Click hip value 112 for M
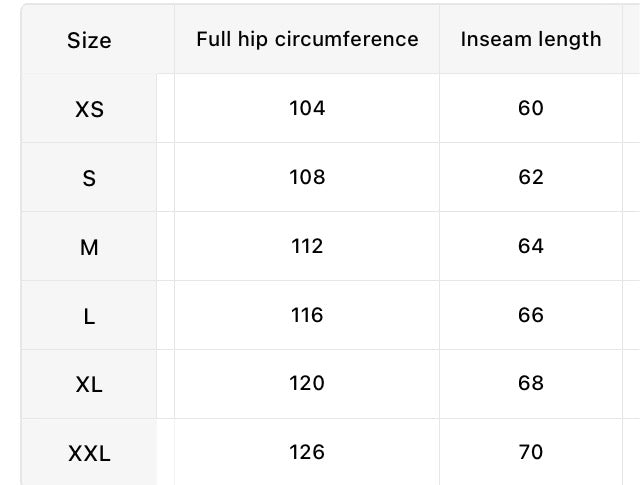This screenshot has height=485, width=640. click(307, 246)
